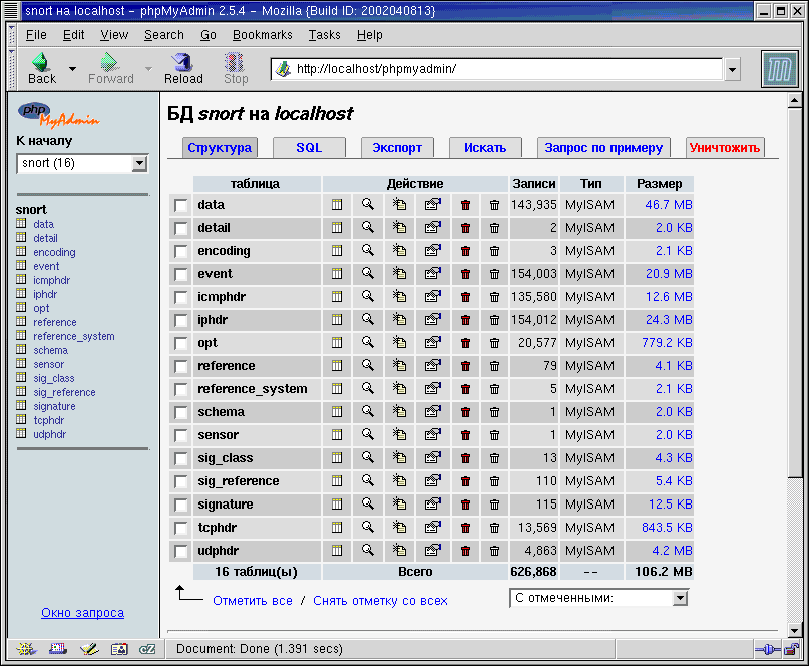This screenshot has height=666, width=809.
Task: Open the Back button history dropdown arrow
Action: click(72, 69)
